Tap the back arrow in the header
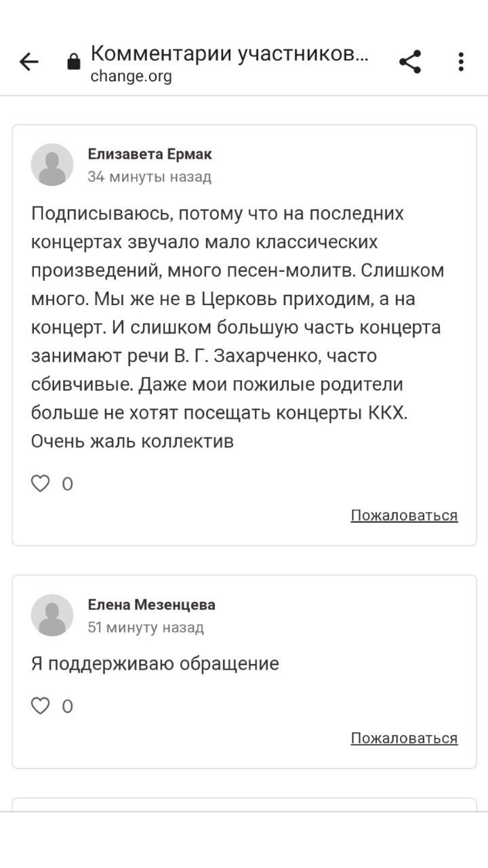The width and height of the screenshot is (488, 868). pos(29,62)
